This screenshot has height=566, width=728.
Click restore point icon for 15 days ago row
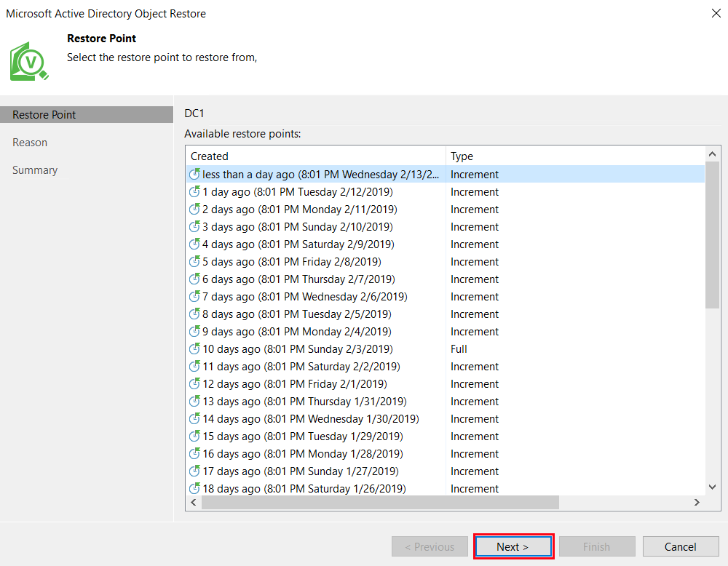pos(194,436)
